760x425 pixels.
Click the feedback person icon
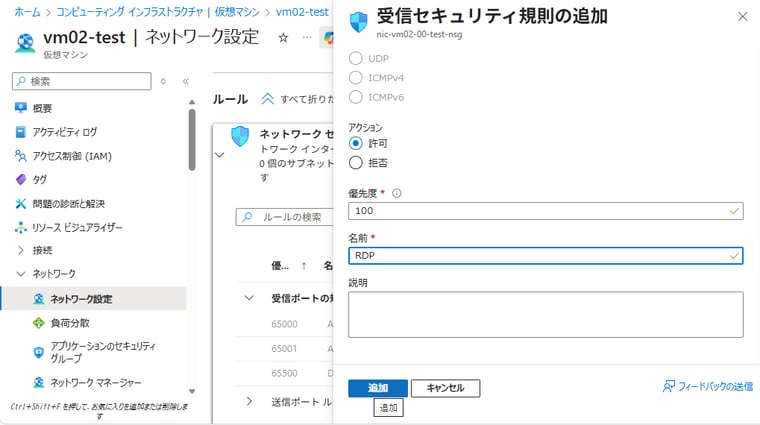point(669,386)
